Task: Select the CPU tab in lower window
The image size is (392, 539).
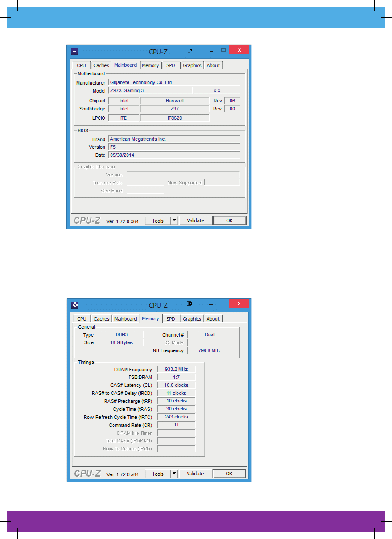Action: (82, 319)
